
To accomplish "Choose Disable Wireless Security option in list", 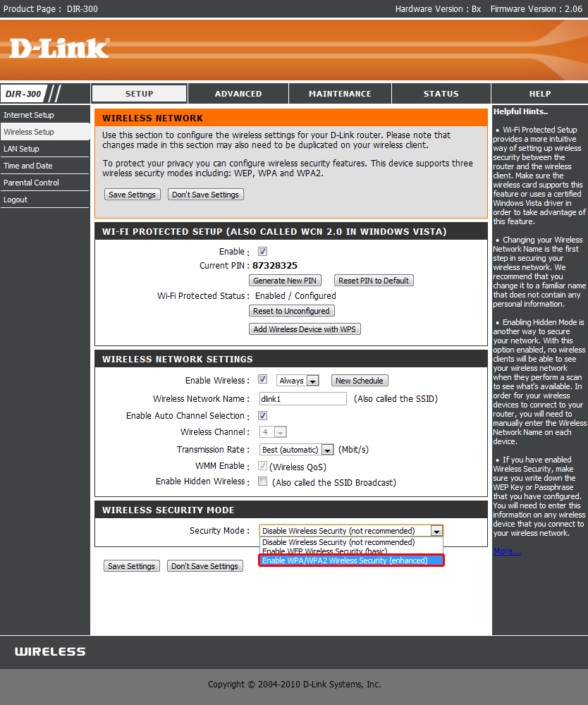I will pos(351,542).
